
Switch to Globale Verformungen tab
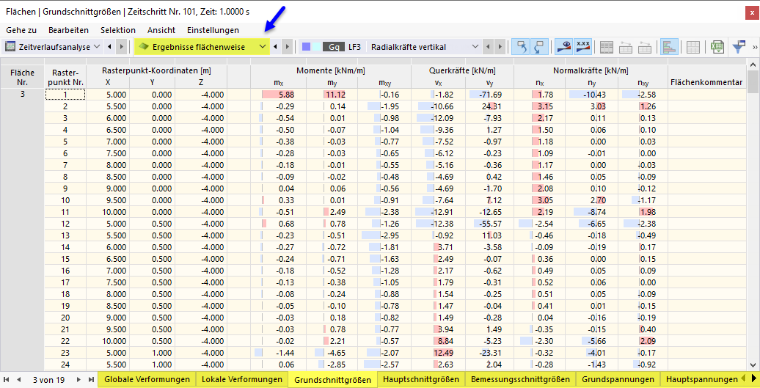[147, 379]
